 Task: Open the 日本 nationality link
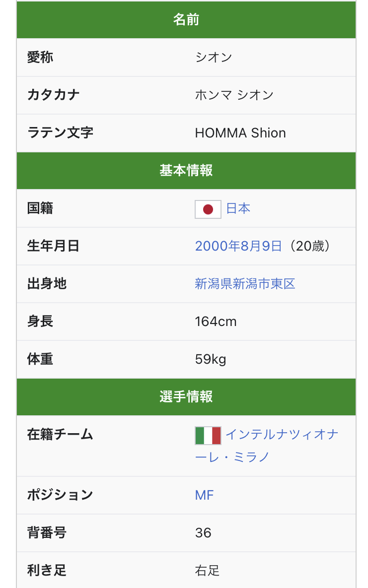point(238,208)
